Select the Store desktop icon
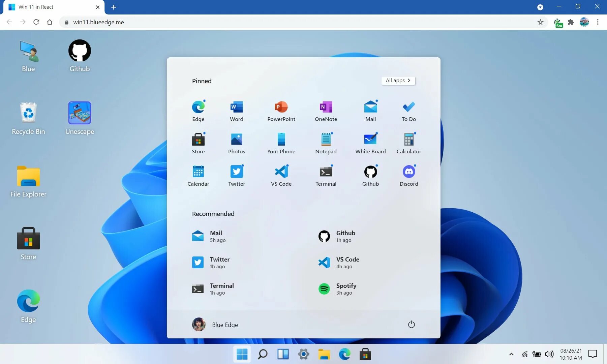Viewport: 607px width, 364px height. [x=28, y=244]
